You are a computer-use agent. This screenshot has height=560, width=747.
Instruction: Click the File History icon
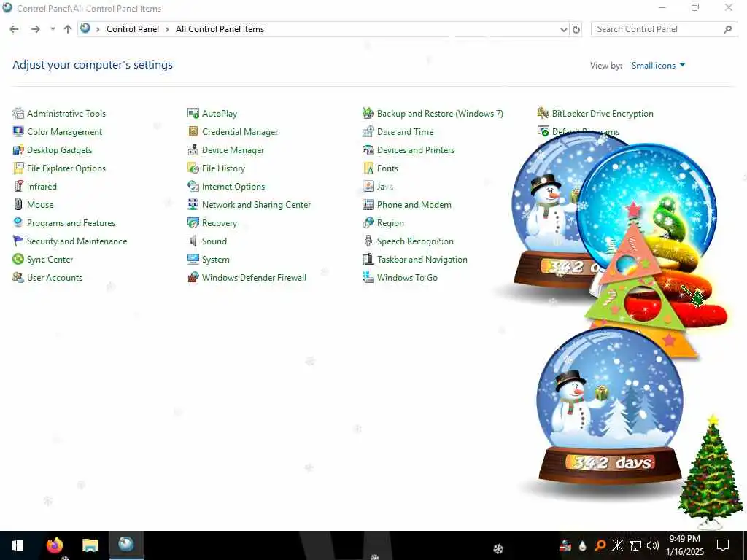[193, 168]
